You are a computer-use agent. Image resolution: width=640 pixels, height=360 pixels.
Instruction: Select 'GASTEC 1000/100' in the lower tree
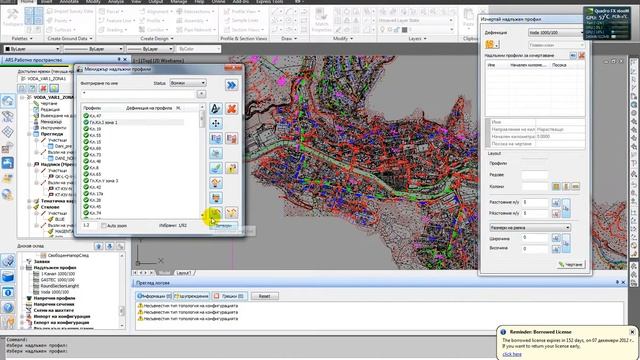[x=58, y=280]
